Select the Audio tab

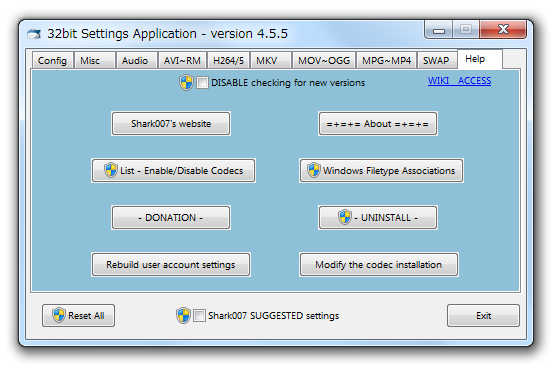tap(137, 60)
